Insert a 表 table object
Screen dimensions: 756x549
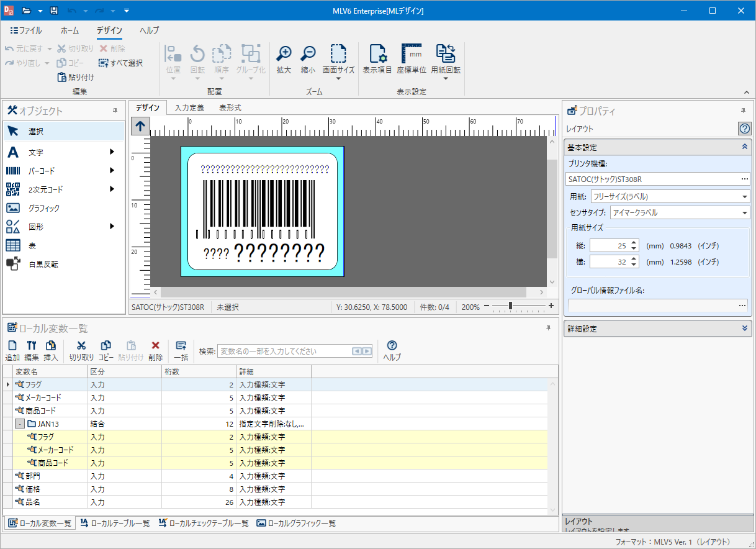(63, 245)
